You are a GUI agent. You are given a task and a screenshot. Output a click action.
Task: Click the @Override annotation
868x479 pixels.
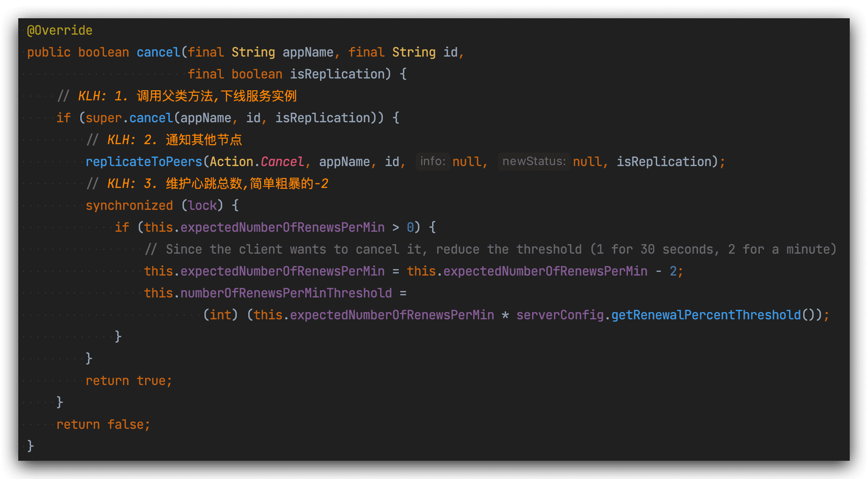[x=60, y=31]
